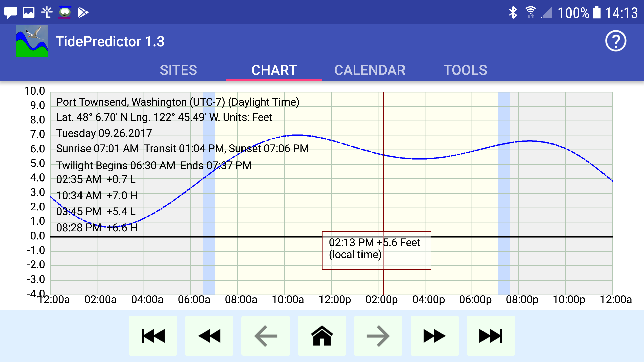
Task: Go back one day with left arrow
Action: [266, 336]
